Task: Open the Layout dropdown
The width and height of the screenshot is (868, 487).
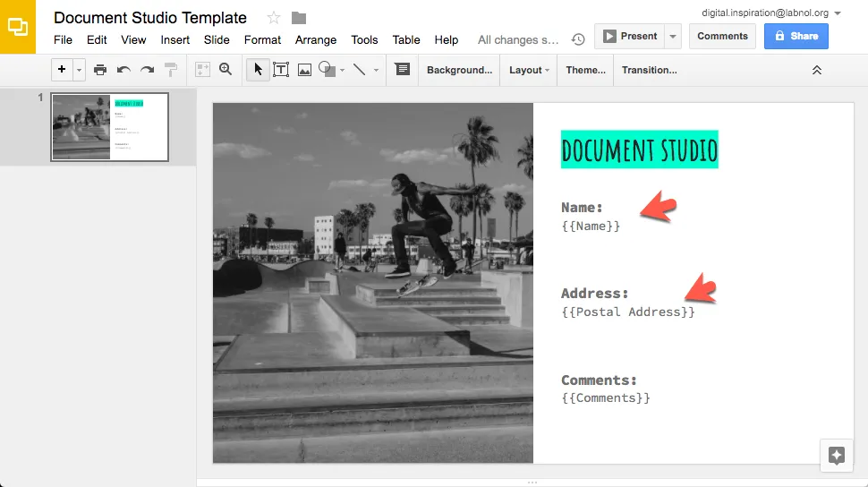Action: [529, 70]
